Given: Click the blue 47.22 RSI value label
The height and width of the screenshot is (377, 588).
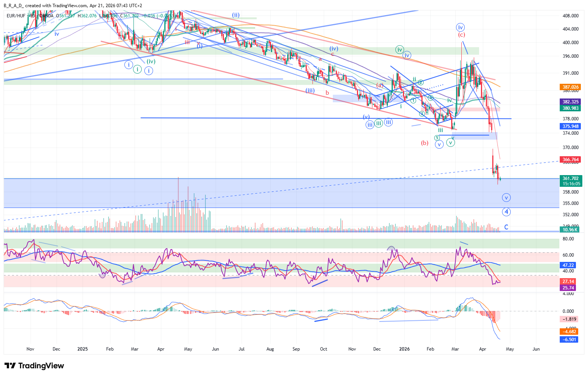Looking at the screenshot, I should click(x=568, y=265).
